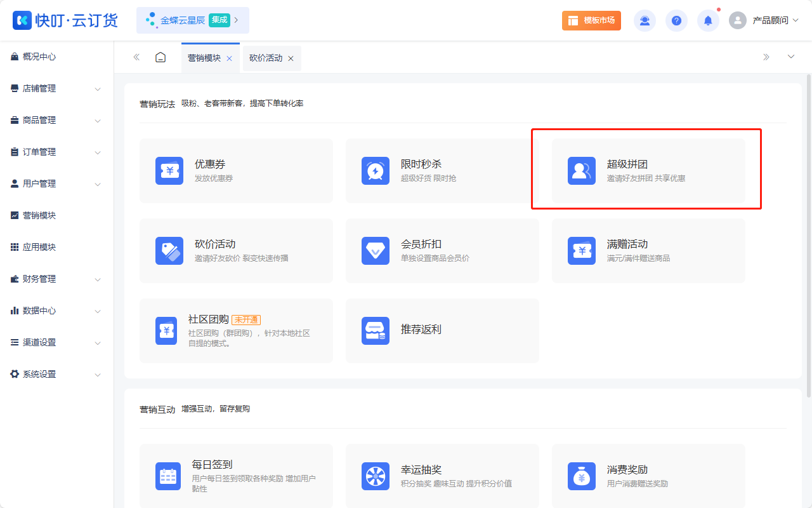Open the customer service headset icon
This screenshot has height=508, width=812.
click(x=645, y=20)
